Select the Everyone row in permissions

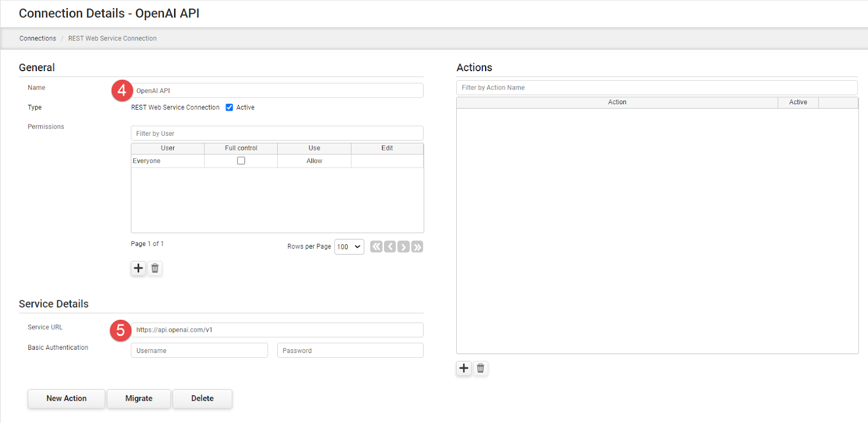[x=277, y=161]
